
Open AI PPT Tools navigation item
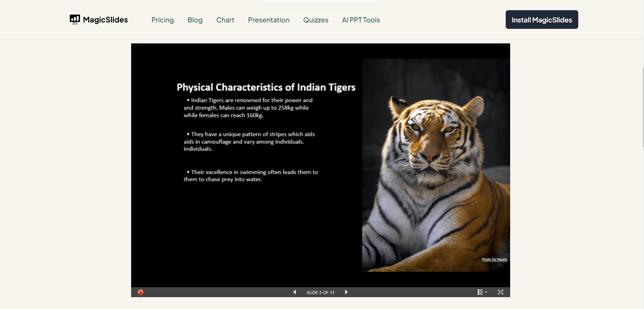point(361,20)
